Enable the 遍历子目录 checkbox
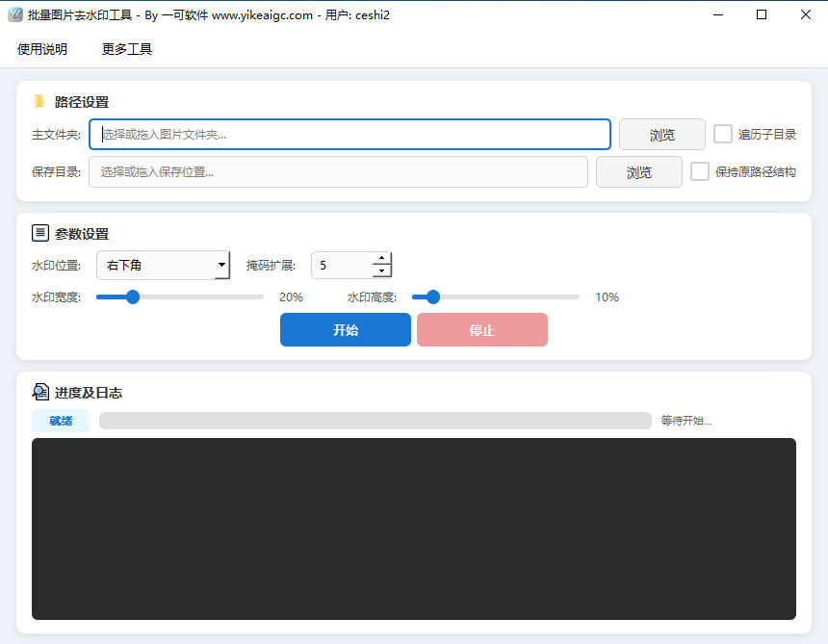 (x=722, y=134)
